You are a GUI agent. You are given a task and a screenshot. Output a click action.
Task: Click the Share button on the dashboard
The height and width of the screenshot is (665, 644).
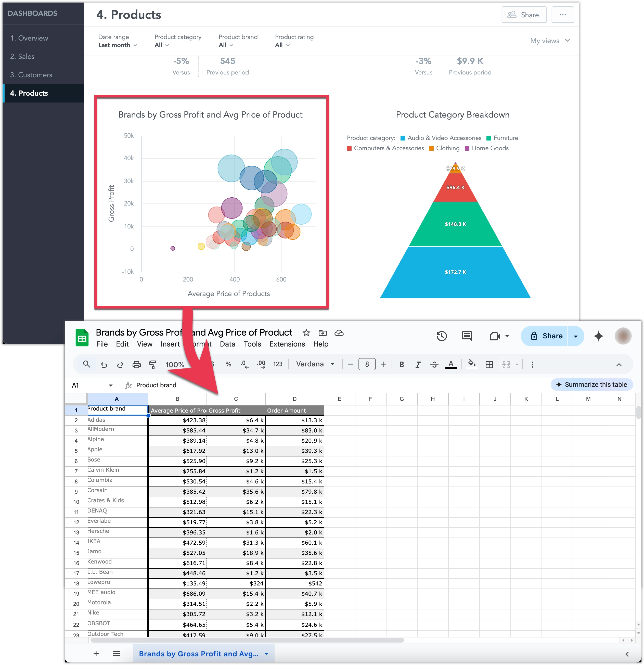click(x=524, y=15)
